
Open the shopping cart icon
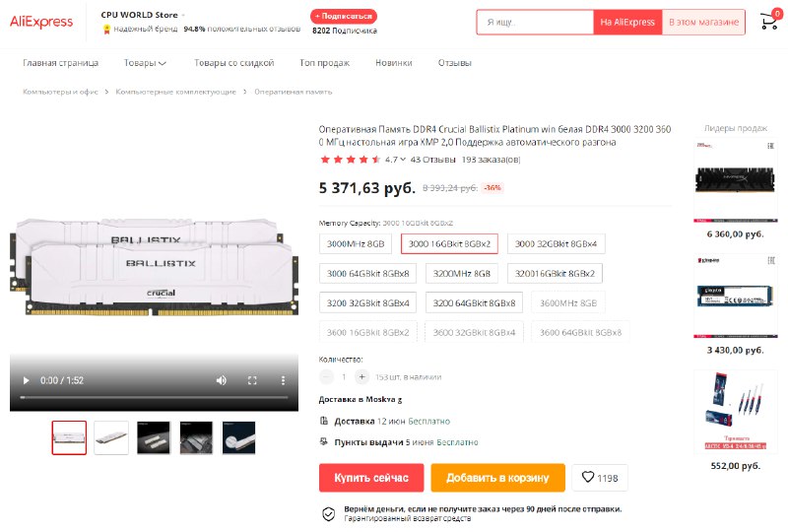pyautogui.click(x=769, y=21)
